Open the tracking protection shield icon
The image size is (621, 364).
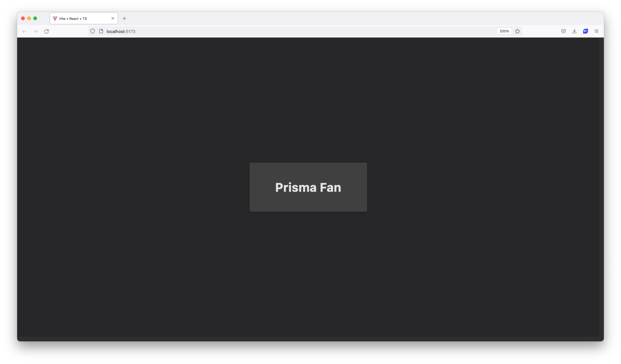[92, 31]
